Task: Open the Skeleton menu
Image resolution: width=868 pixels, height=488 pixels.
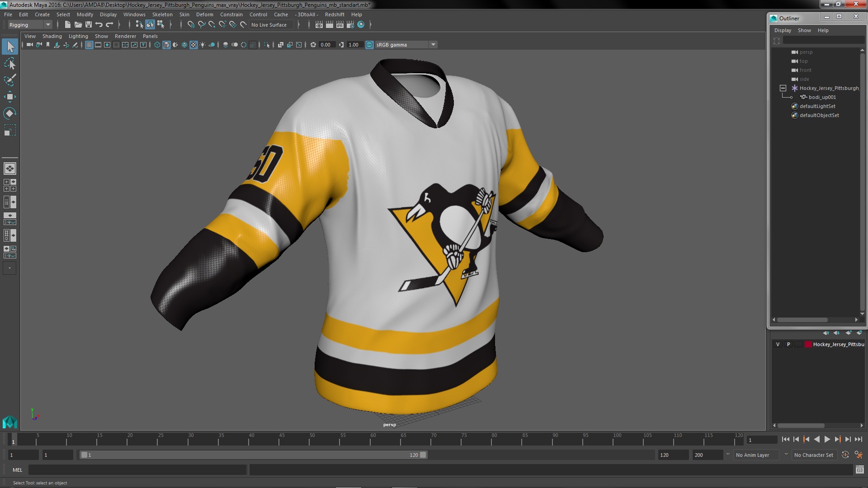Action: (162, 14)
